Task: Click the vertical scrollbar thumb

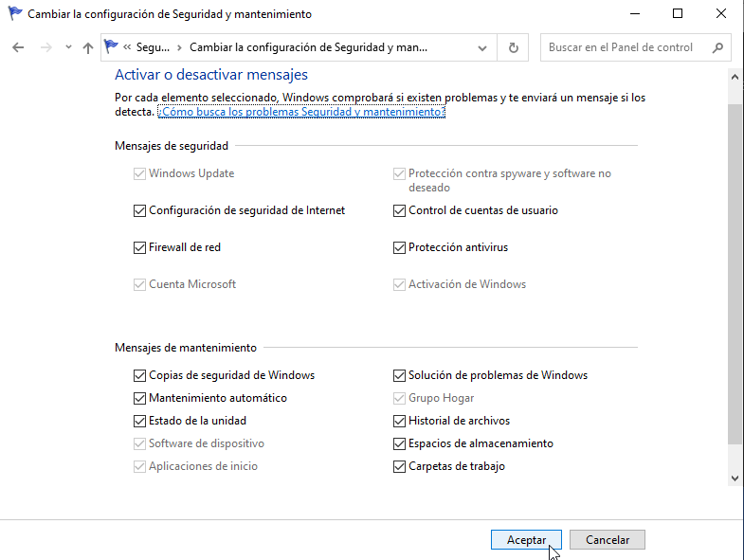Action: point(735,274)
